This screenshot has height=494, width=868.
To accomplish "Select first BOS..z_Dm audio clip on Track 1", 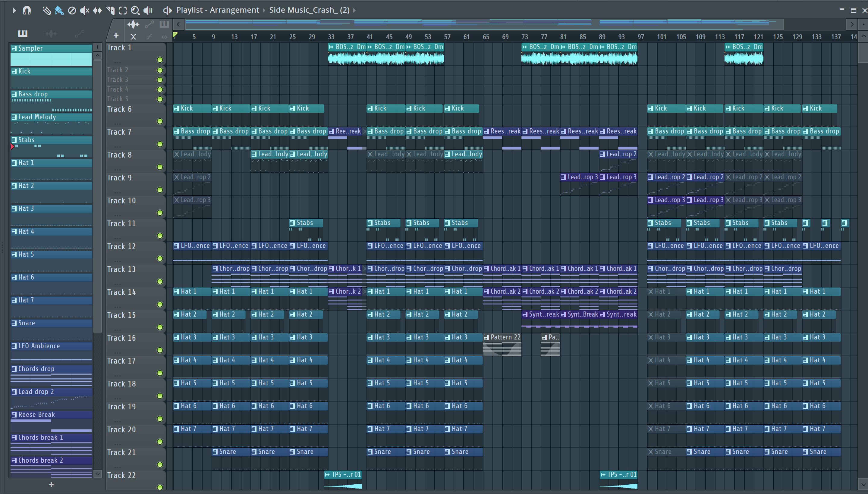I will tap(347, 54).
